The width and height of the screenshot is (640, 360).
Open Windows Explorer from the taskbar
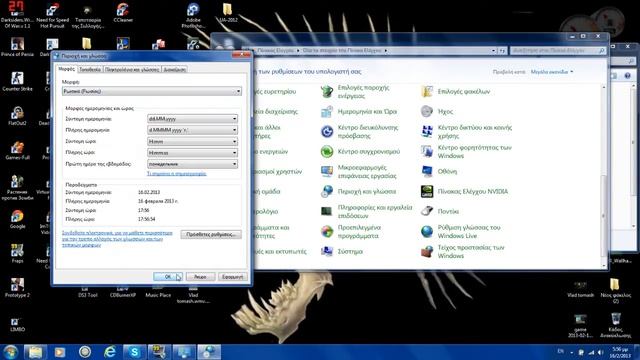pyautogui.click(x=36, y=352)
